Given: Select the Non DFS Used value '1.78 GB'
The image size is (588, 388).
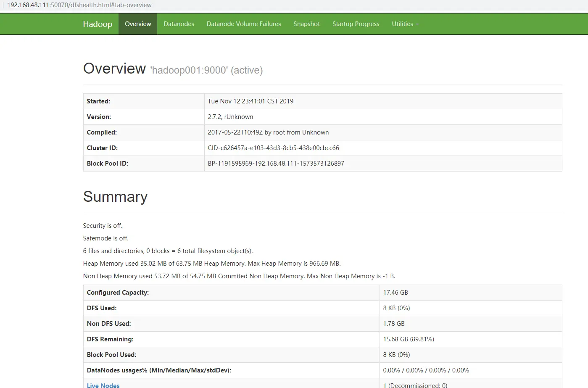Looking at the screenshot, I should coord(394,324).
